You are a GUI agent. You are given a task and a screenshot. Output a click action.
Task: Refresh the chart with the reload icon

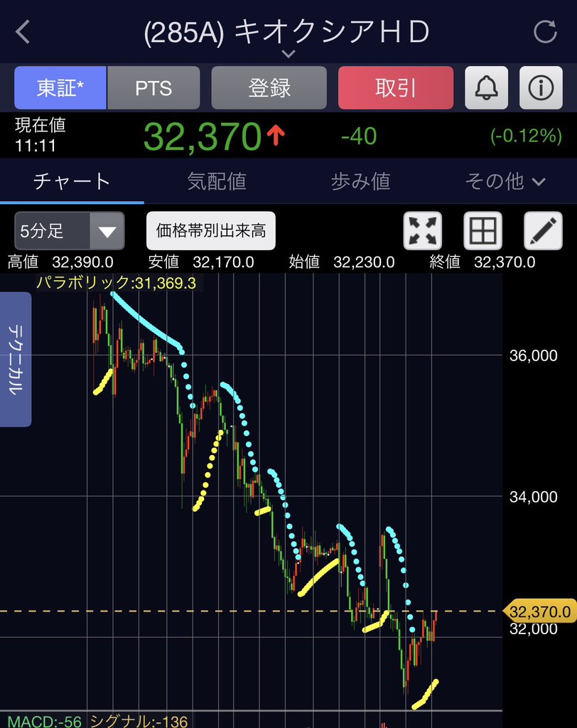(544, 32)
